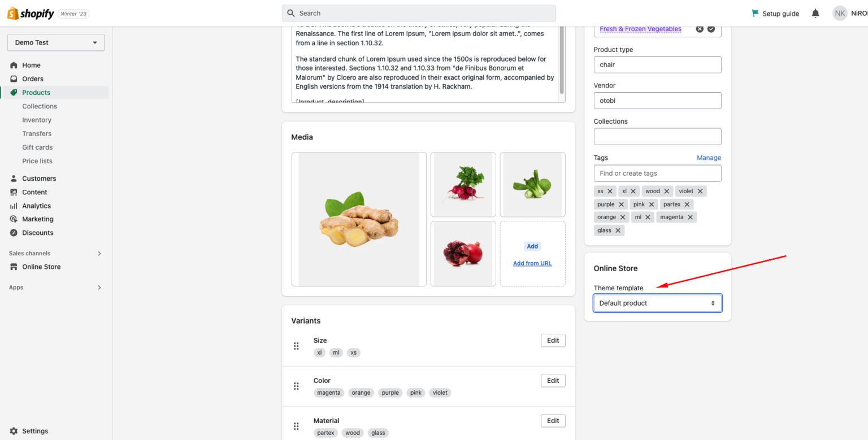The image size is (868, 440).
Task: Expand the Sales channels section
Action: click(99, 253)
